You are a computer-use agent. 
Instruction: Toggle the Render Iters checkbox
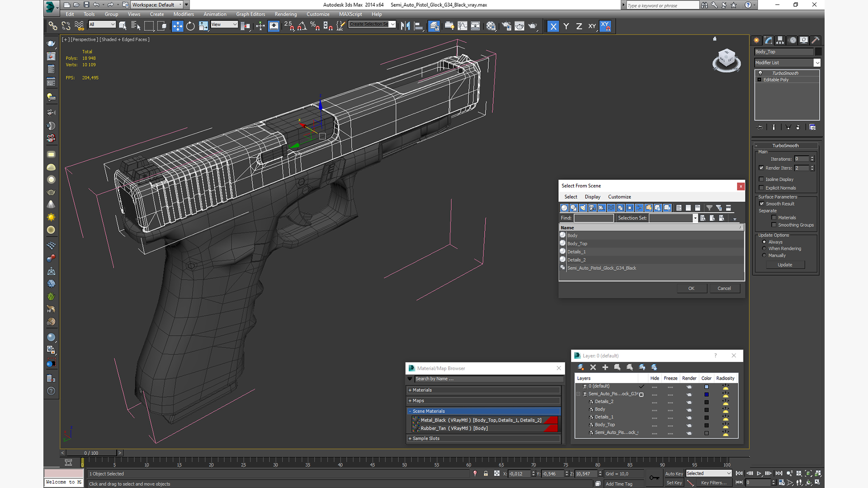point(762,168)
